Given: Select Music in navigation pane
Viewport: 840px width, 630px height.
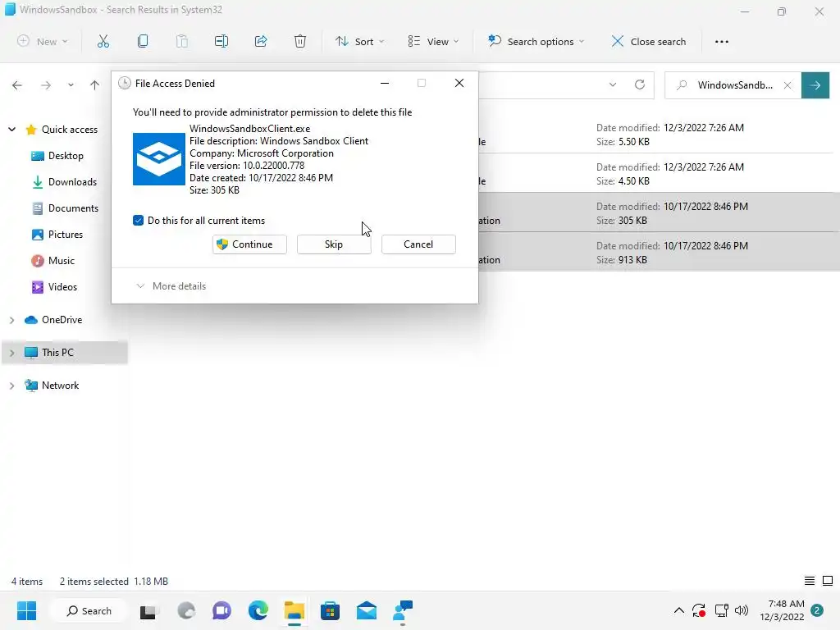Looking at the screenshot, I should point(53,260).
